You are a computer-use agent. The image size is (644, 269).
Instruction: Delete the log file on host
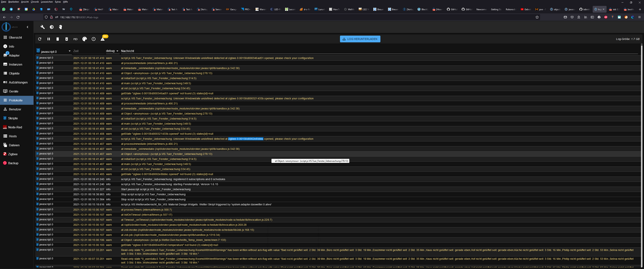(67, 39)
